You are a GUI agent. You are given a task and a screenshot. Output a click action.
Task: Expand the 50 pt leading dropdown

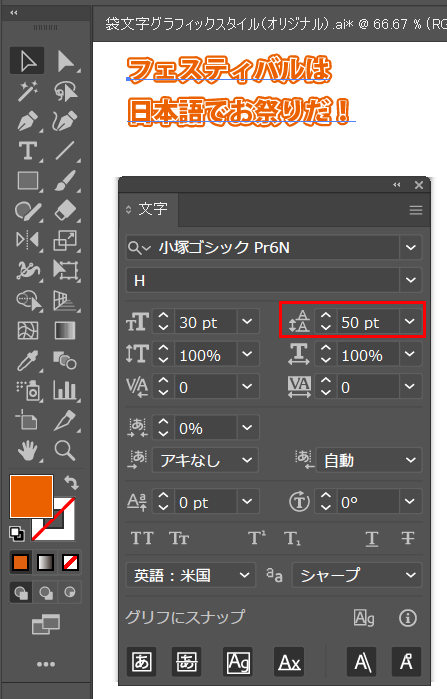pyautogui.click(x=410, y=321)
